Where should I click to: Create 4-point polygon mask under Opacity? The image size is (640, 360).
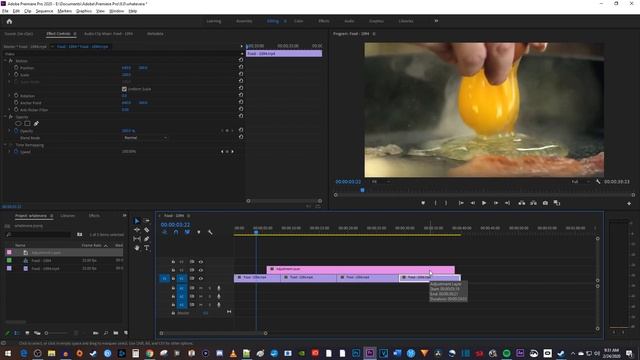point(27,123)
